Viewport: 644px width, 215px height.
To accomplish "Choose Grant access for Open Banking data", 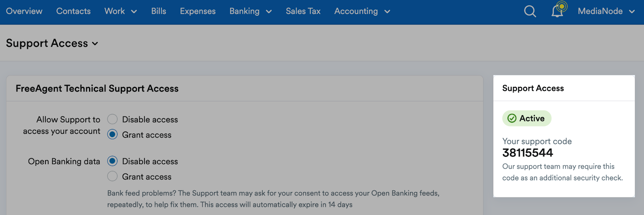I will [112, 176].
